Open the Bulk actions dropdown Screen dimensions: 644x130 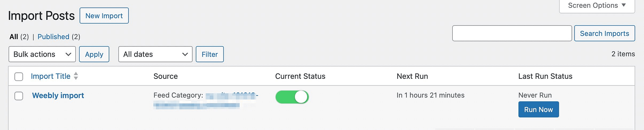coord(42,54)
